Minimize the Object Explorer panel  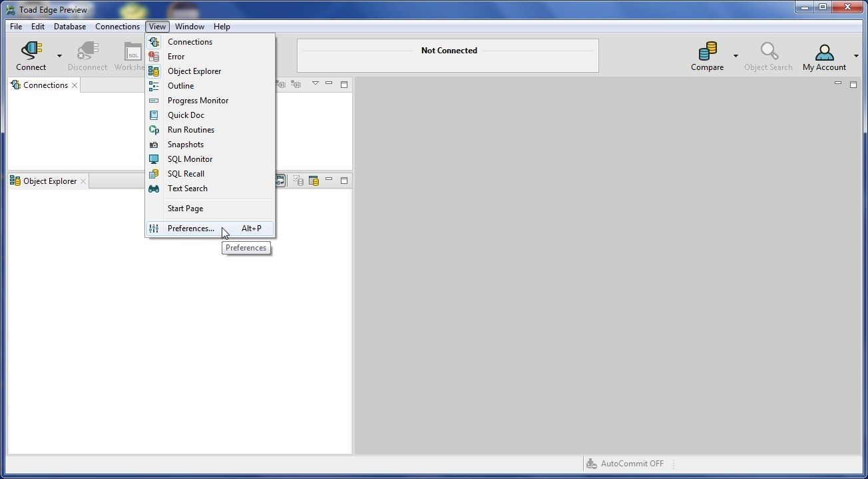pyautogui.click(x=329, y=180)
